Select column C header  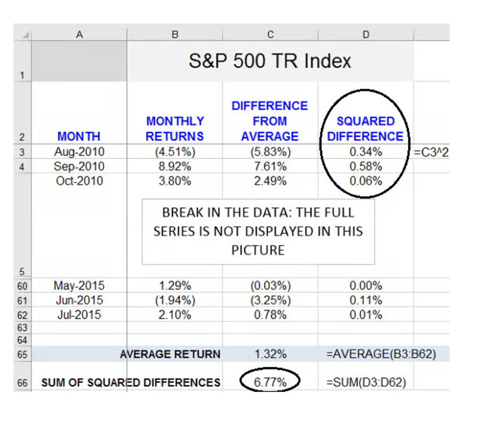click(x=270, y=35)
